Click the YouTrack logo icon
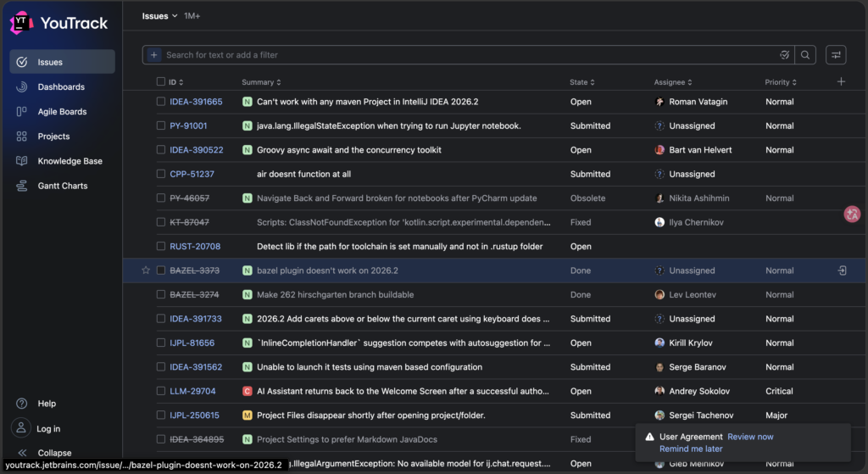This screenshot has width=868, height=474. [x=21, y=23]
